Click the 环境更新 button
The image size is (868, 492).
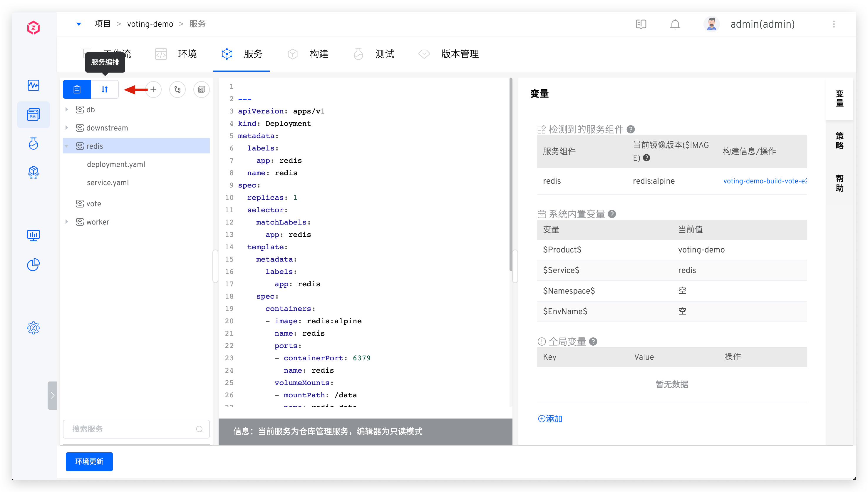(x=89, y=461)
